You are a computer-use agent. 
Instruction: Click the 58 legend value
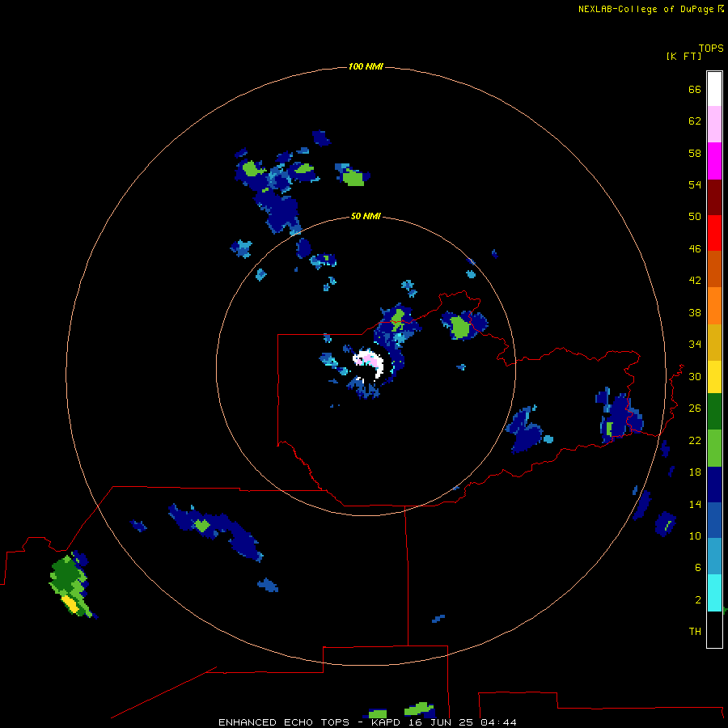pyautogui.click(x=695, y=153)
